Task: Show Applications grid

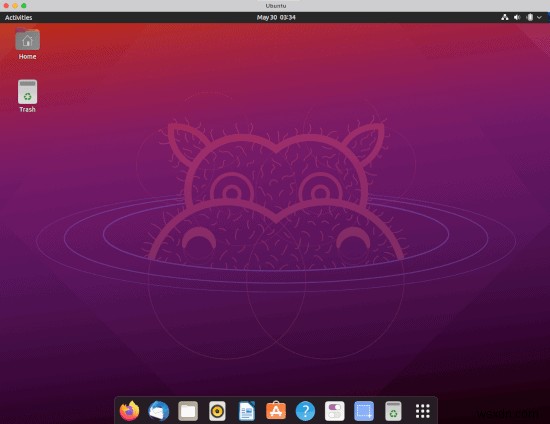Action: coord(423,411)
